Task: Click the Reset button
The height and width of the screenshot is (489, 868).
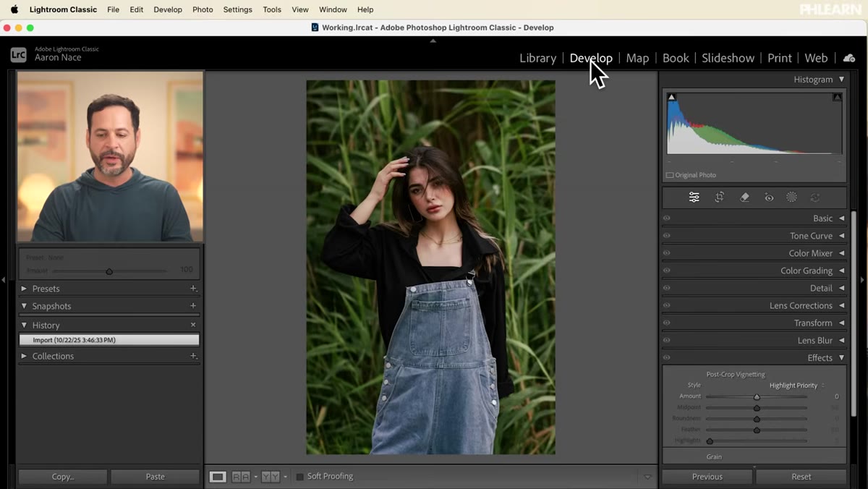Action: (x=801, y=477)
